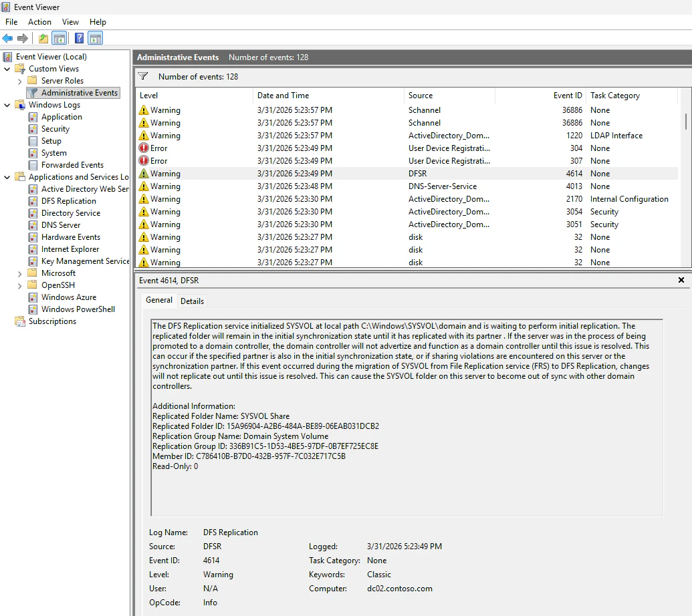Open the Help menu

coord(98,21)
